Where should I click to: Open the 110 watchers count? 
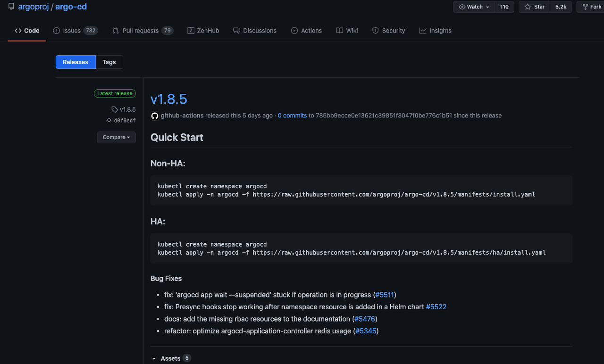[x=504, y=7]
